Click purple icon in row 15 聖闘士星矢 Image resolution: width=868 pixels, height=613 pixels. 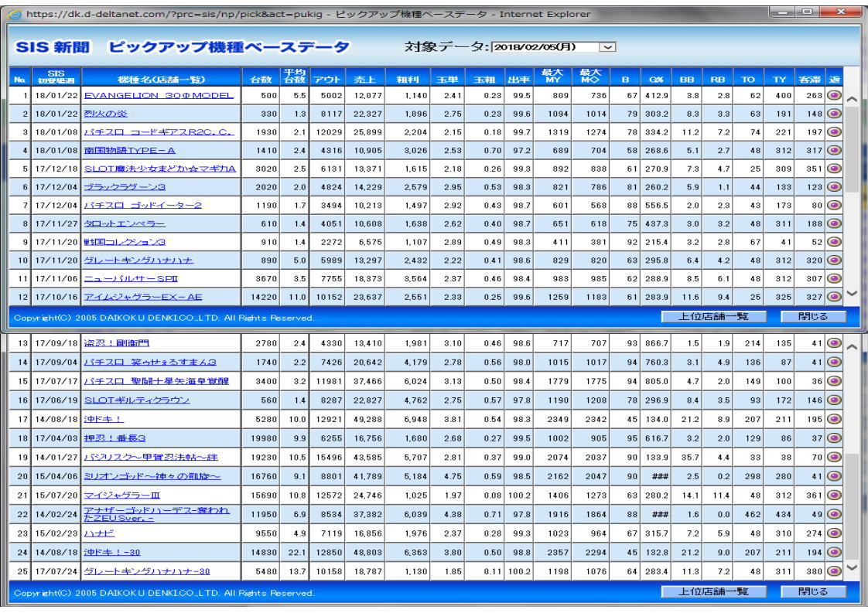point(834,380)
